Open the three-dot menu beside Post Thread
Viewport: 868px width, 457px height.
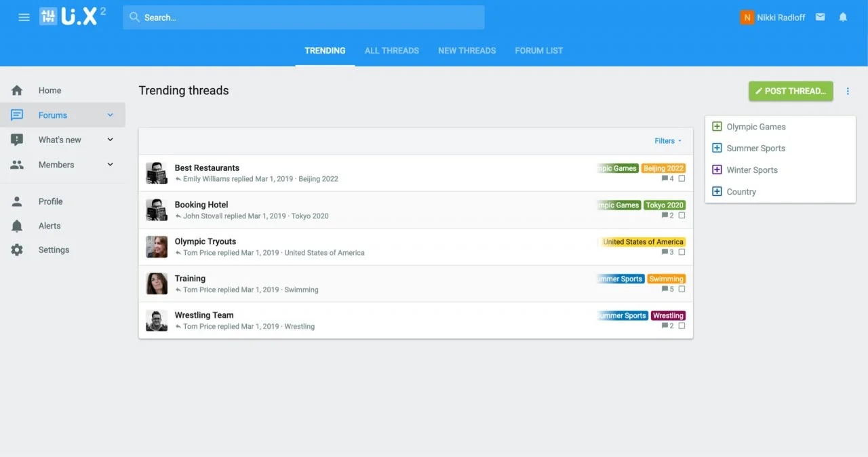848,91
